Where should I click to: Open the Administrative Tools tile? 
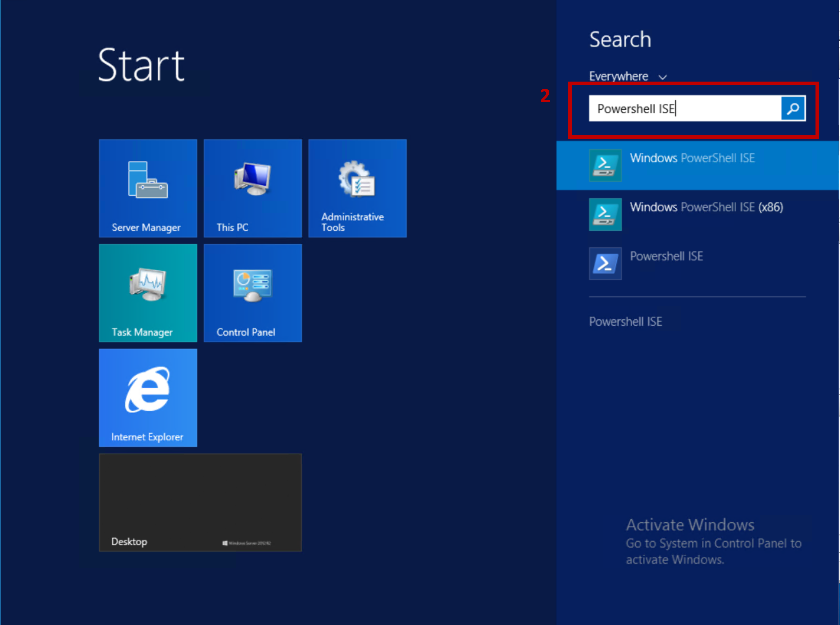tap(357, 188)
